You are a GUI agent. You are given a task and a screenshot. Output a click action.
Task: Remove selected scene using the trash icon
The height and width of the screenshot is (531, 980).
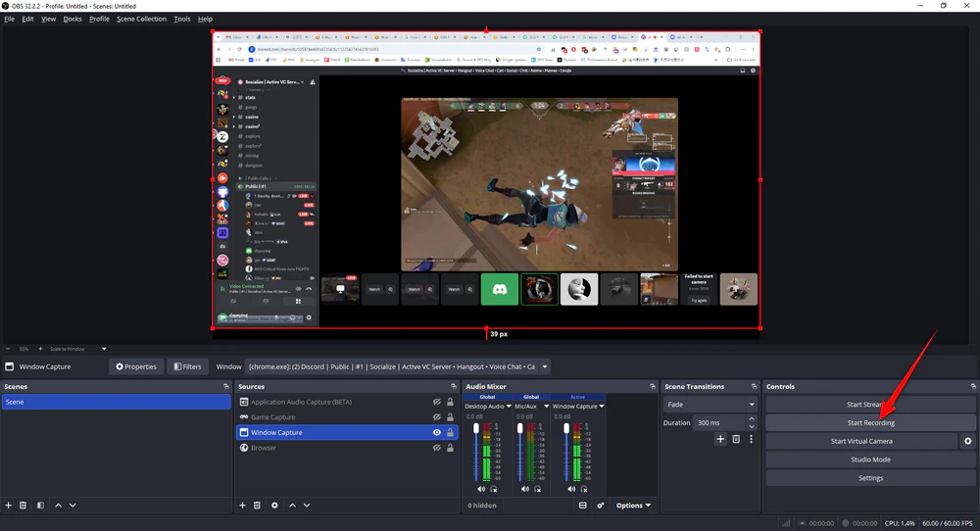point(24,506)
